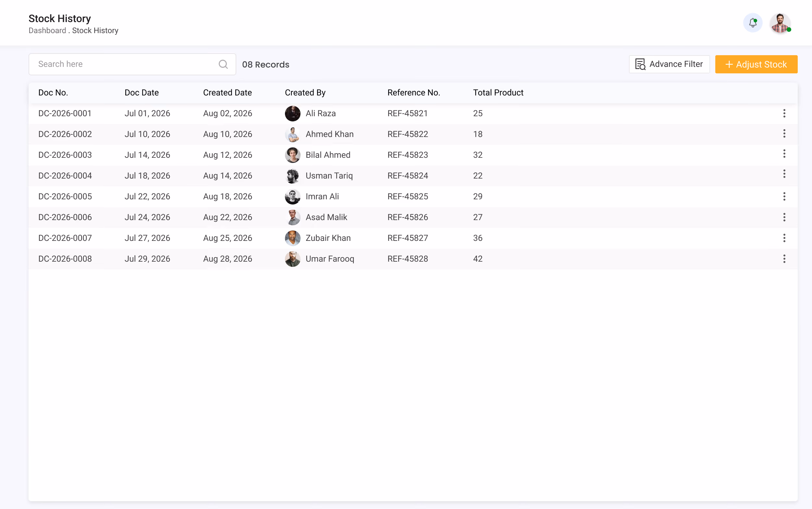Sort by Created By column header
The image size is (812, 509).
tap(305, 93)
